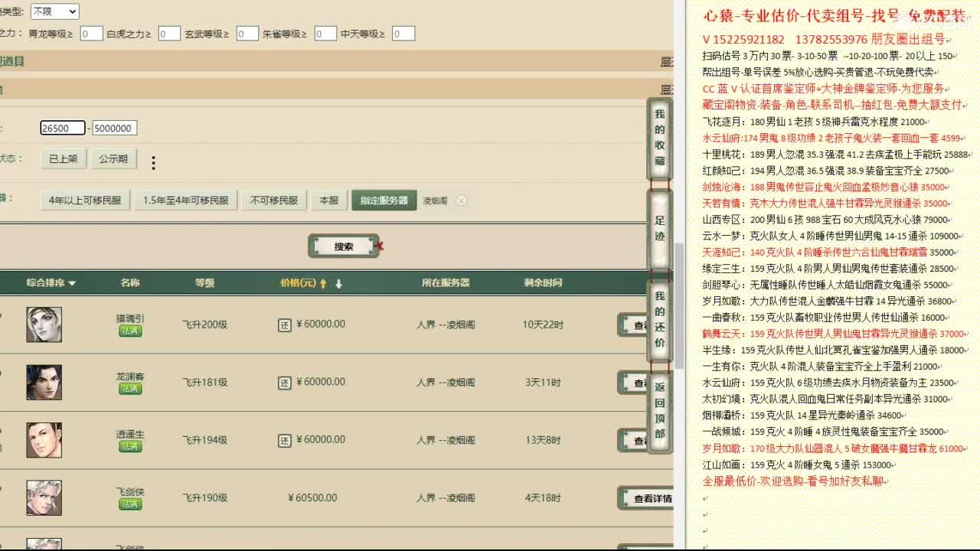Click the minimum price field 26500
The height and width of the screenshot is (551, 980).
(63, 128)
